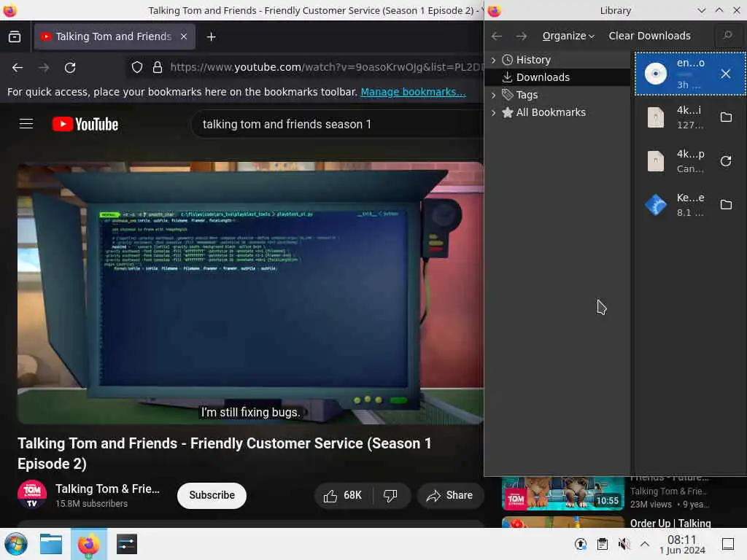Go to YouTube home via logo

pos(85,124)
